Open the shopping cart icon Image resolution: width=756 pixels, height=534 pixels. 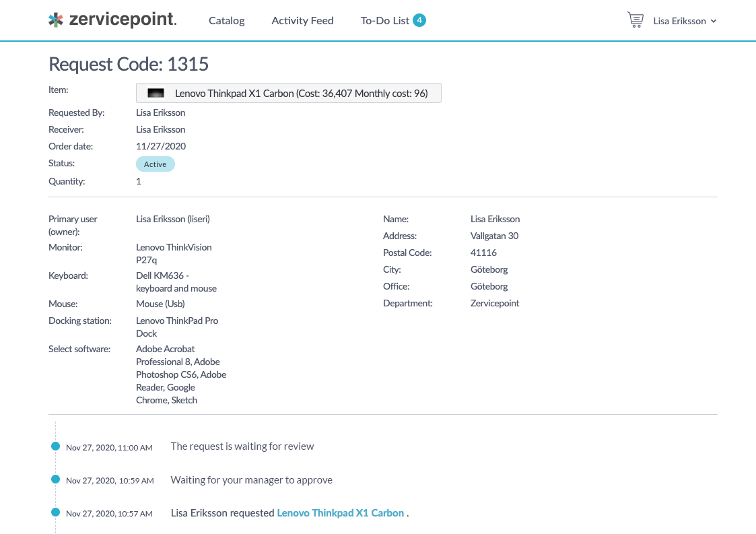pos(635,20)
